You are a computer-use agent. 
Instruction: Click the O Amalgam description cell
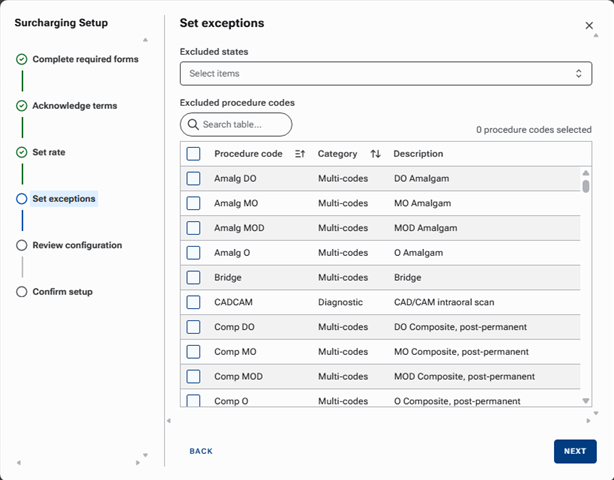[419, 253]
